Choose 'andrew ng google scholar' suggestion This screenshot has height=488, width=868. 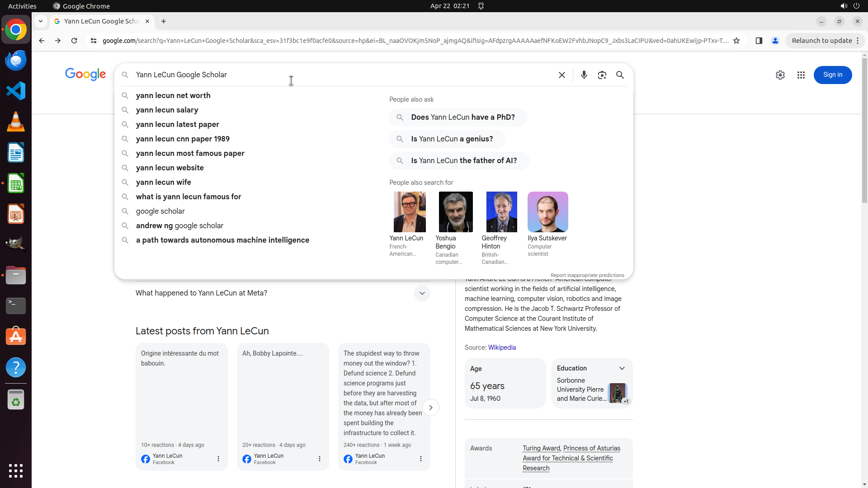(x=179, y=225)
